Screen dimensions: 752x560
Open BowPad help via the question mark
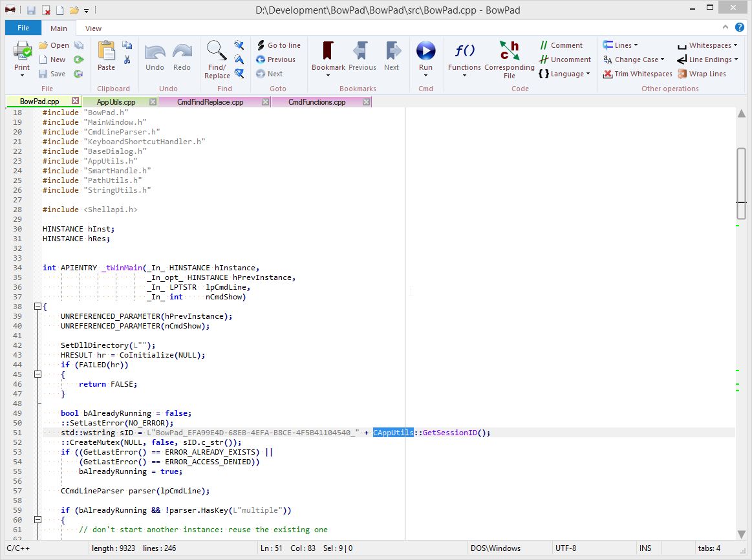tap(739, 28)
